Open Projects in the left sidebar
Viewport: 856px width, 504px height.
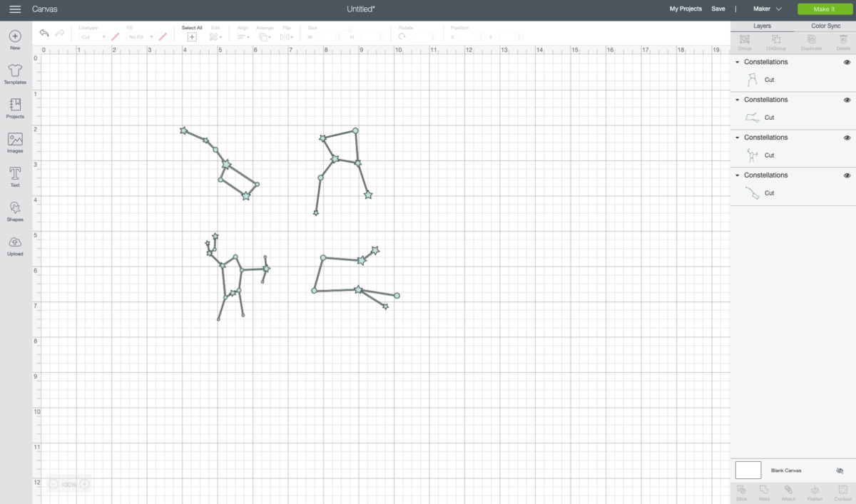pos(15,108)
